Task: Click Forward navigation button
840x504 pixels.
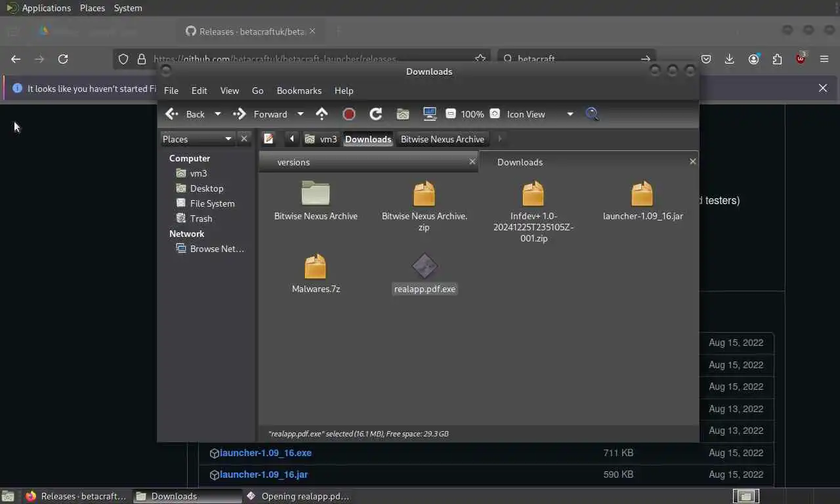Action: [x=261, y=114]
